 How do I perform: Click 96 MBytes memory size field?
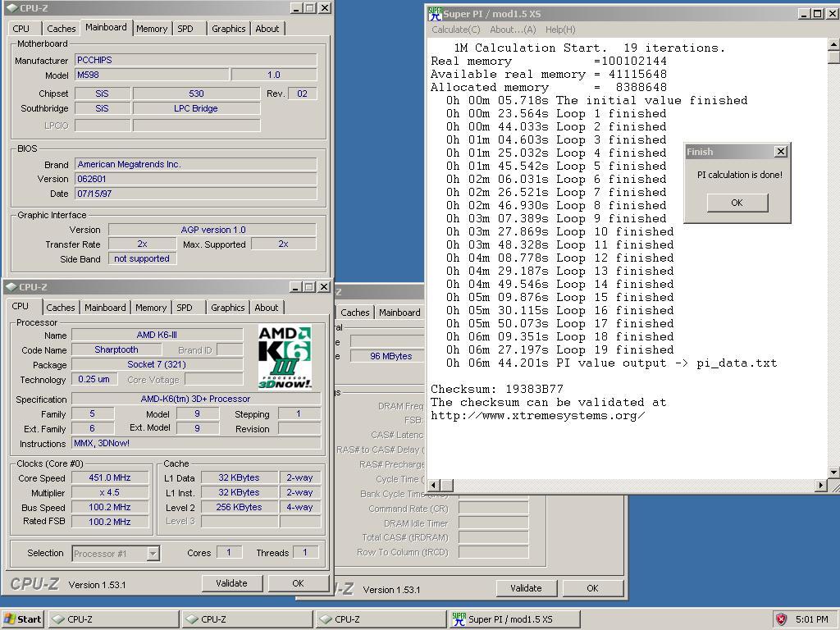390,356
